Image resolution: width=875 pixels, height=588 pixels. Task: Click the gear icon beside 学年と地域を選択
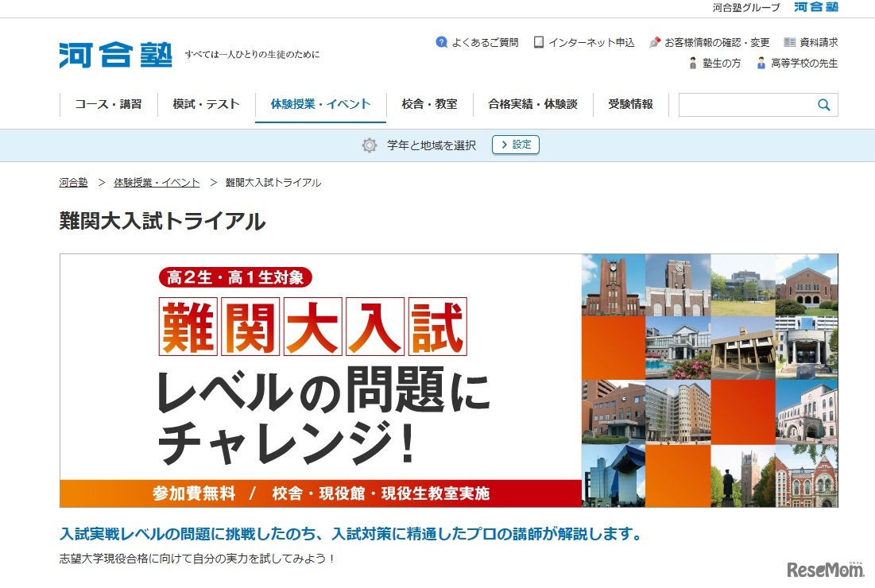click(x=369, y=145)
